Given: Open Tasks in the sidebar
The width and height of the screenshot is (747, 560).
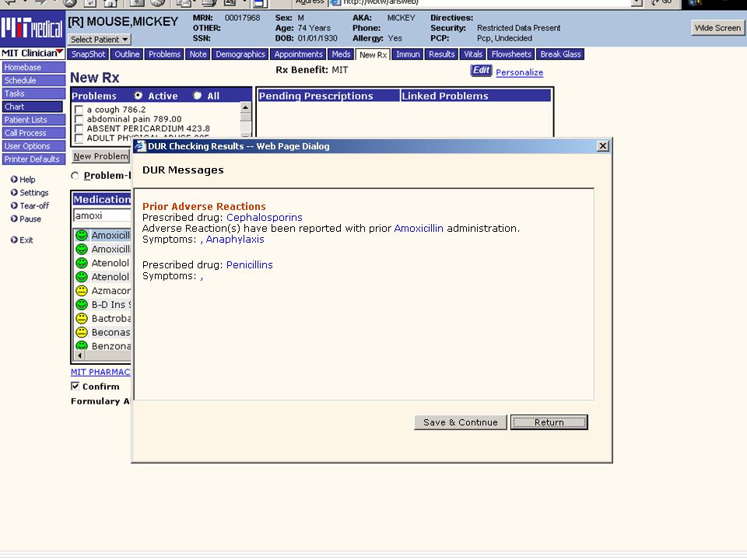Looking at the screenshot, I should pyautogui.click(x=33, y=93).
